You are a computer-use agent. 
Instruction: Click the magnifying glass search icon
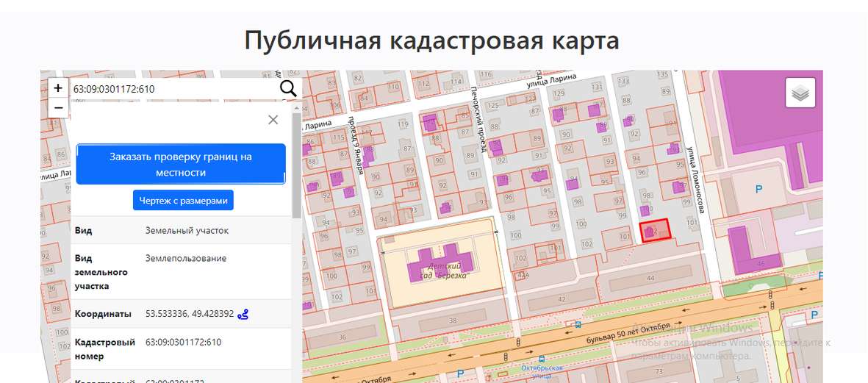point(288,89)
